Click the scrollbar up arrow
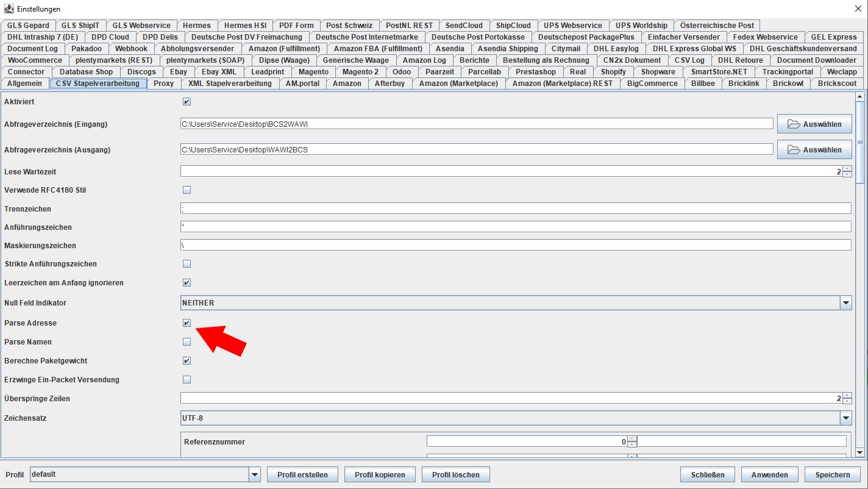 tap(860, 96)
